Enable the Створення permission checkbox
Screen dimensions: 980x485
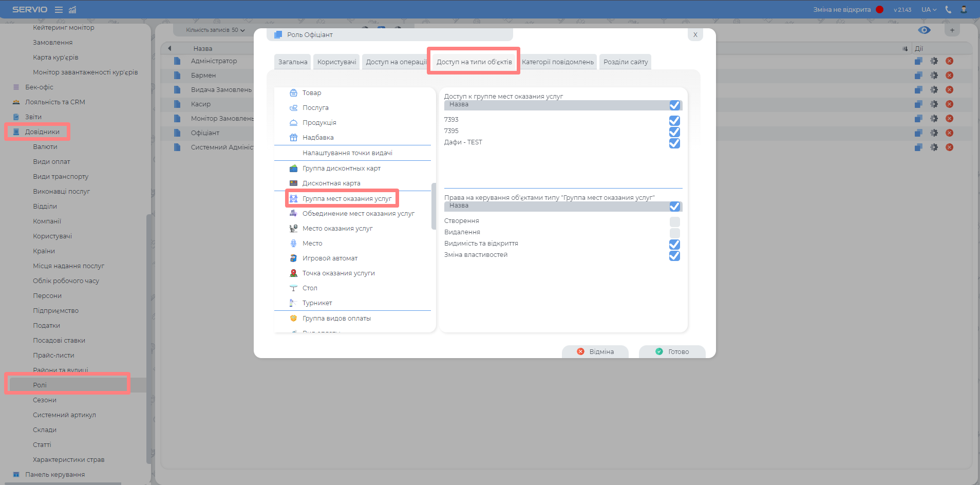coord(674,222)
